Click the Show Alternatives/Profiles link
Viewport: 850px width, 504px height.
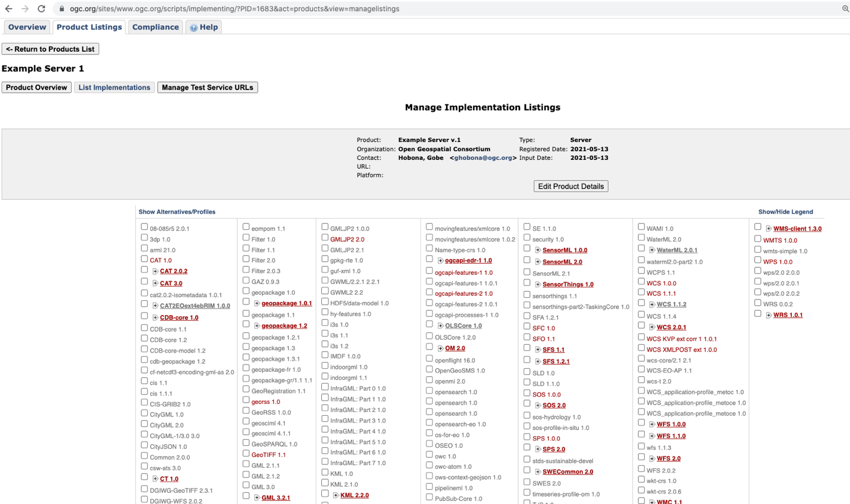coord(177,212)
